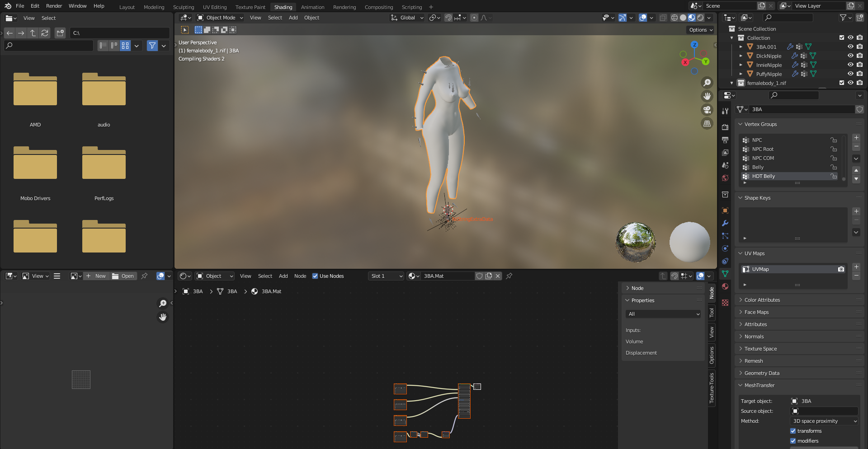
Task: Toggle Use Nodes checkbox
Action: (x=315, y=276)
